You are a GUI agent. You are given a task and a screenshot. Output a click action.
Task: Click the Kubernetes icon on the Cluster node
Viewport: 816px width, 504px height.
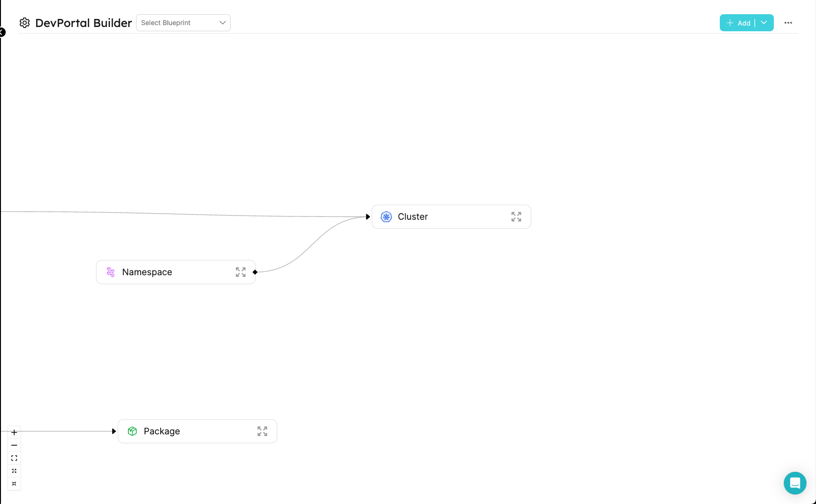coord(386,216)
